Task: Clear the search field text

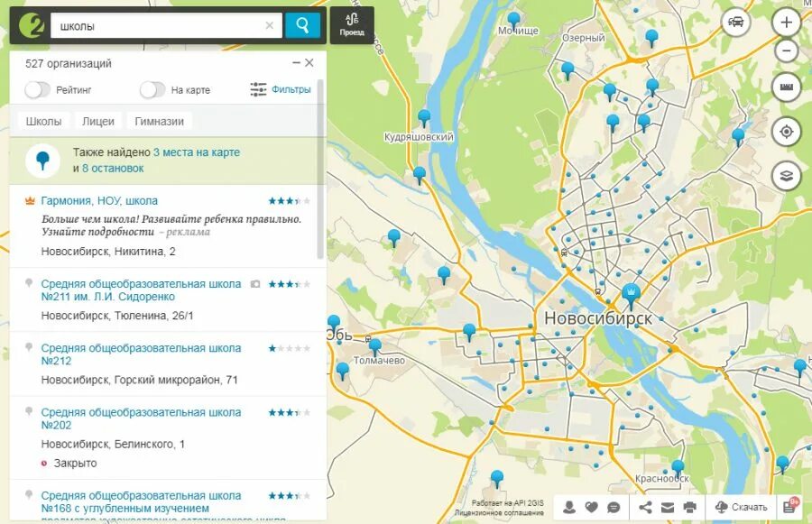Action: [269, 25]
